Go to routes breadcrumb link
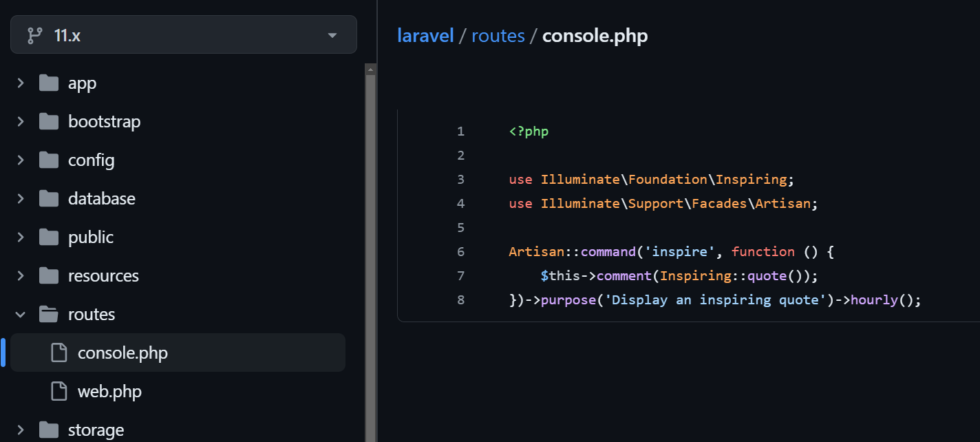The height and width of the screenshot is (442, 980). [x=498, y=36]
